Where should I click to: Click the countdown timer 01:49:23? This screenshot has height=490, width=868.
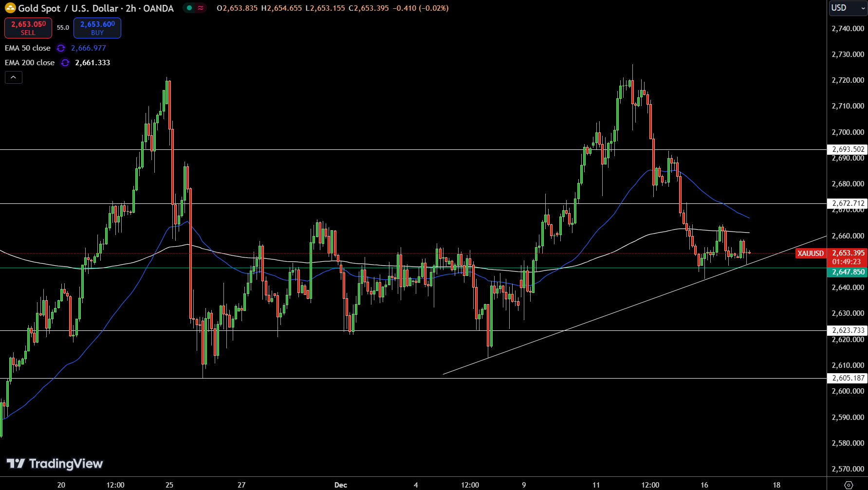[848, 262]
